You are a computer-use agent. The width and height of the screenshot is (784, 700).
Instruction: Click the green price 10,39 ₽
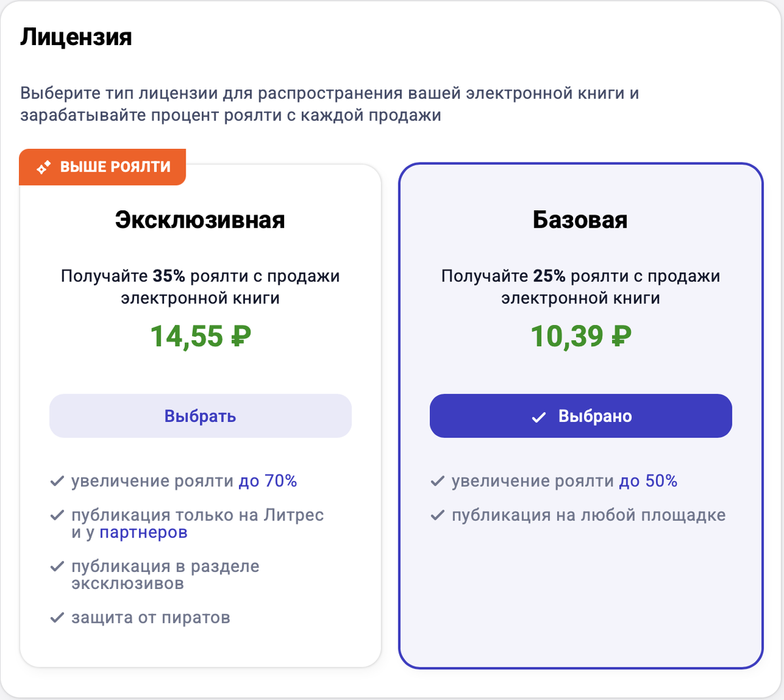pos(580,336)
